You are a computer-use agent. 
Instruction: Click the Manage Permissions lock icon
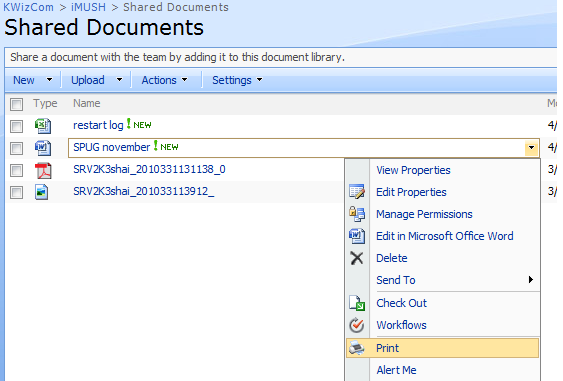pyautogui.click(x=357, y=214)
